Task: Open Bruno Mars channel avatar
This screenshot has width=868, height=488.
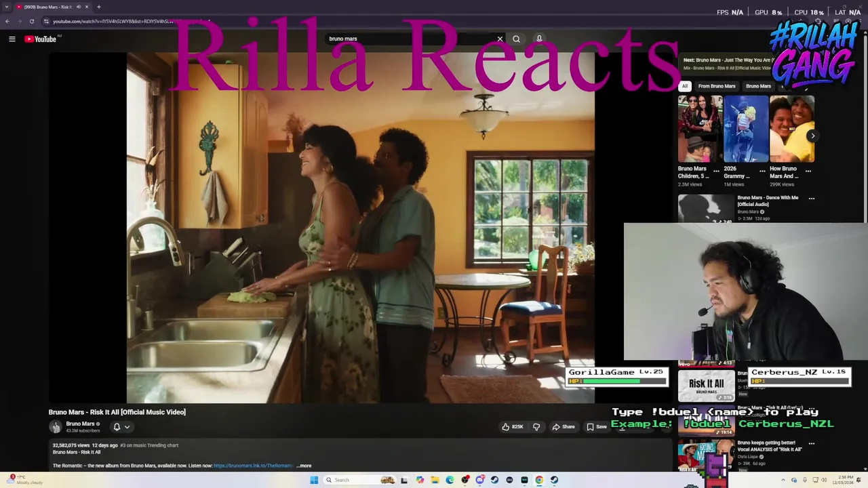Action: tap(55, 426)
